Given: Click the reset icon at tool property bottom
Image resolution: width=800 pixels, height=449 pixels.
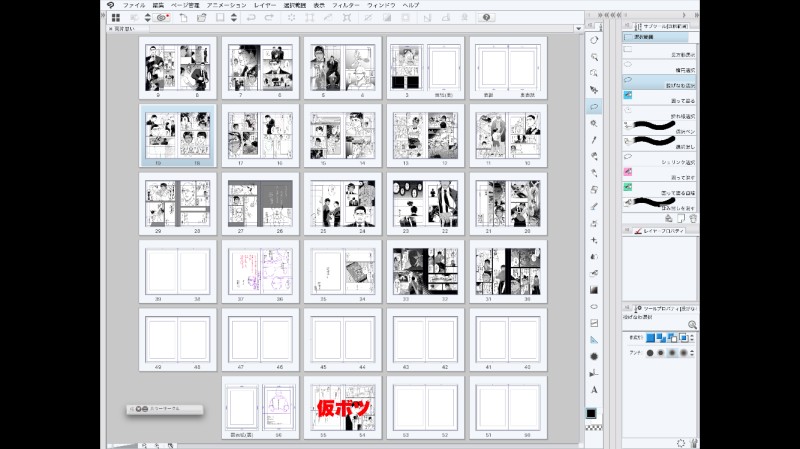Looking at the screenshot, I should pyautogui.click(x=681, y=443).
